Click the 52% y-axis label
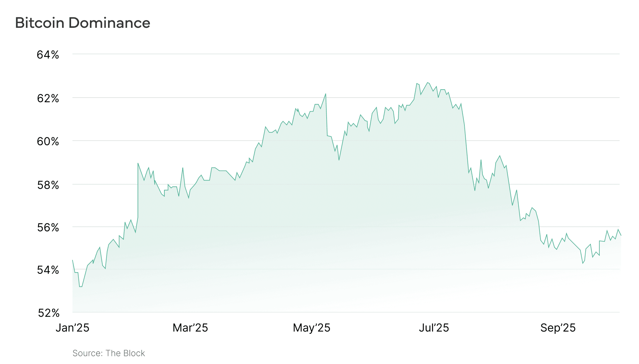 (x=49, y=313)
